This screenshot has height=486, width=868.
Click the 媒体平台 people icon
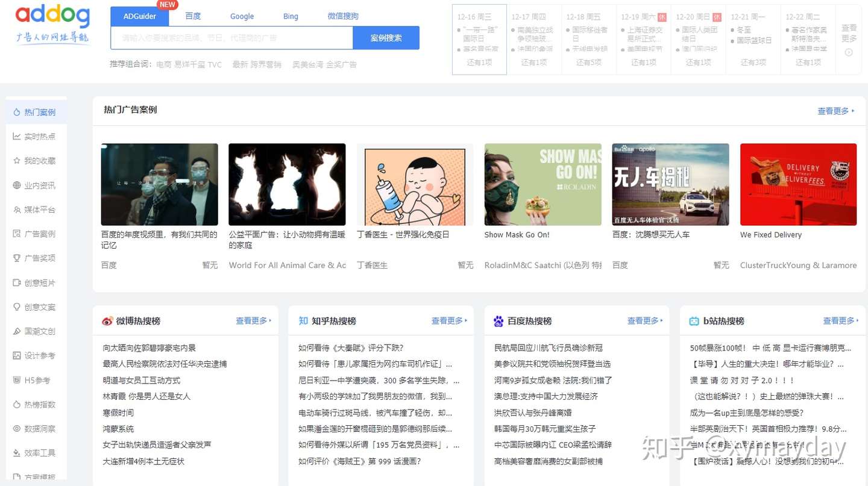16,210
